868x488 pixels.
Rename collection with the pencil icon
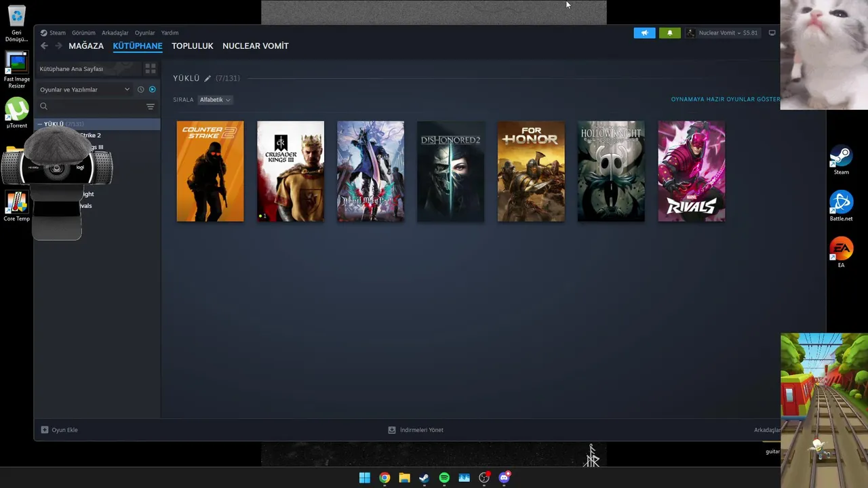pyautogui.click(x=208, y=79)
